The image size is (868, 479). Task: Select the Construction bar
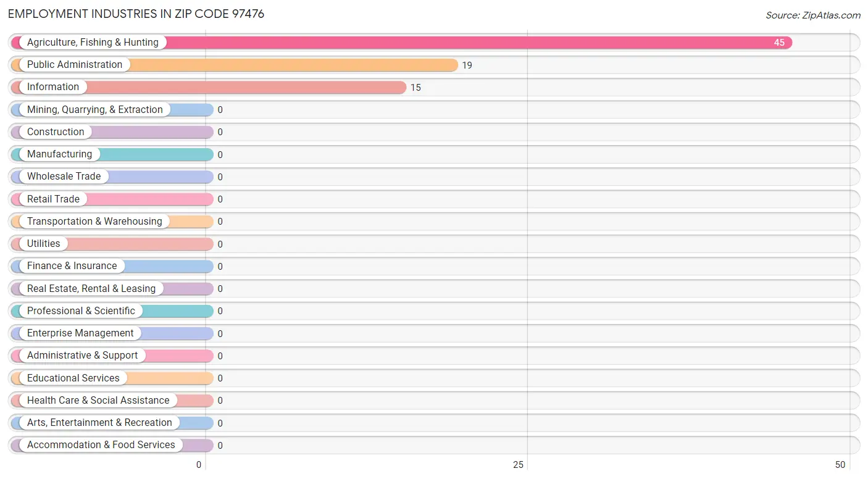112,132
